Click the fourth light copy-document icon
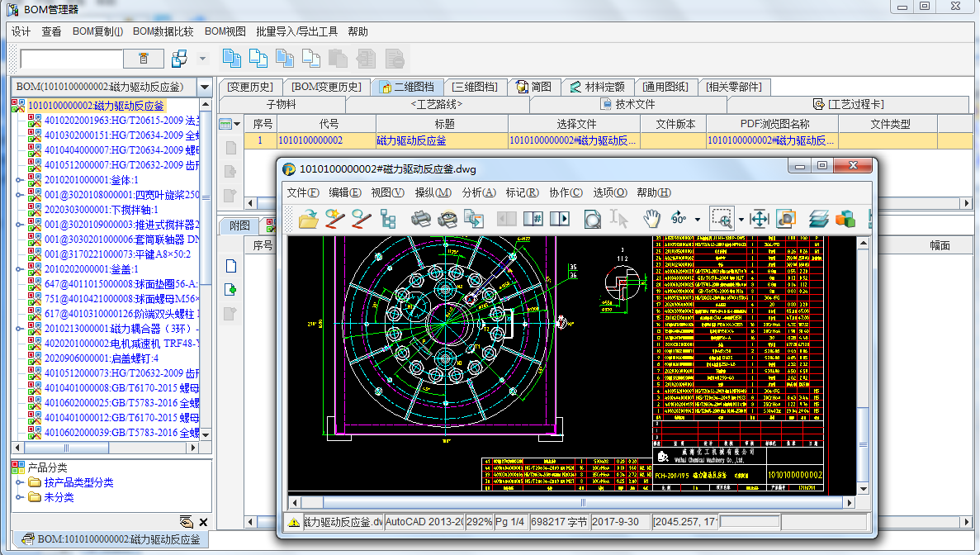This screenshot has height=555, width=980. 311,59
